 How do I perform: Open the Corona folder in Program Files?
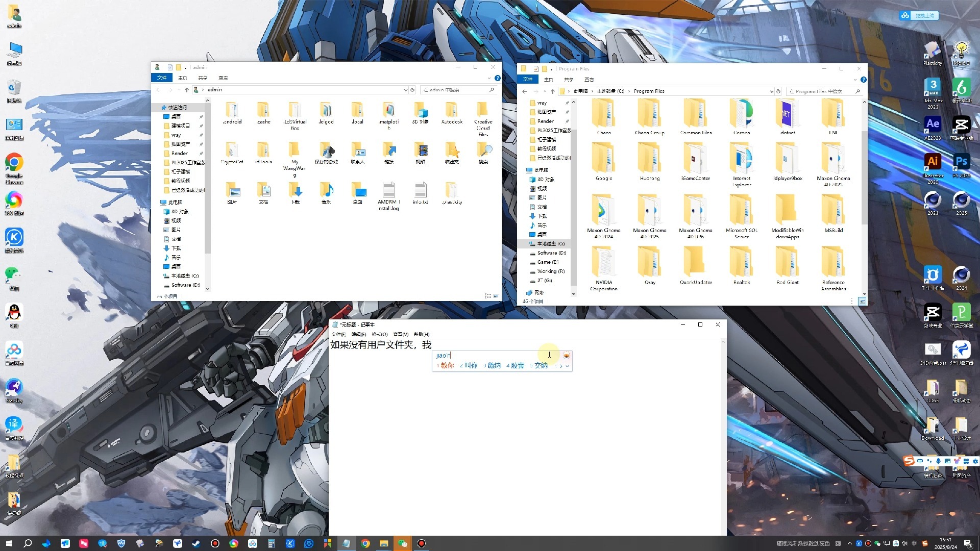[x=742, y=117]
